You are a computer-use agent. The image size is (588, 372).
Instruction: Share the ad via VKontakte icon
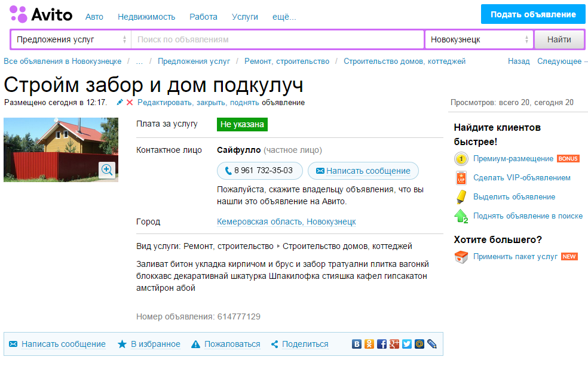pos(357,344)
